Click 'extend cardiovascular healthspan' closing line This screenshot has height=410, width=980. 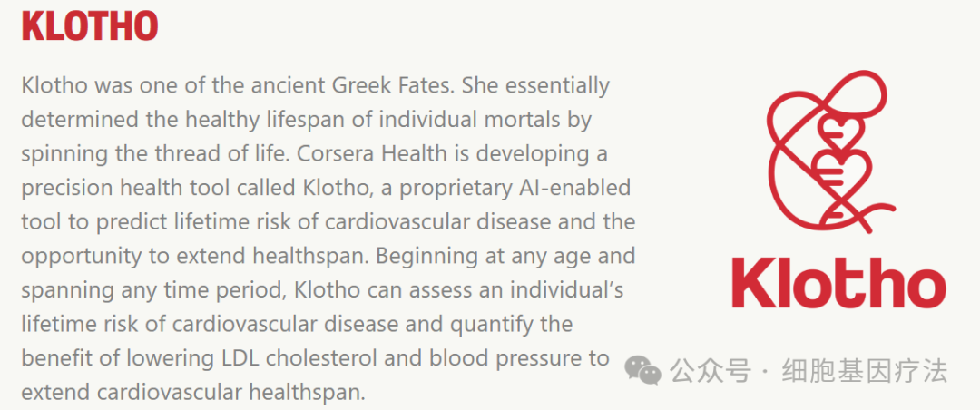191,393
